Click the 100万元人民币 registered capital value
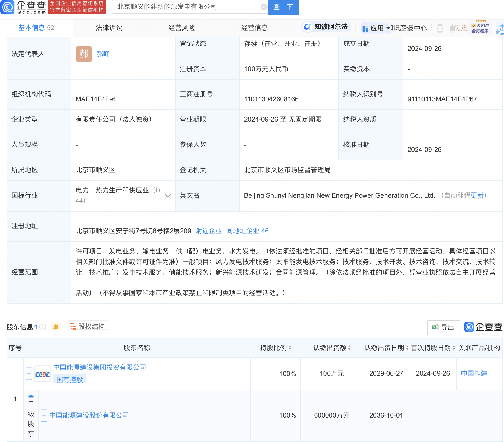The height and width of the screenshot is (442, 504). click(x=266, y=69)
